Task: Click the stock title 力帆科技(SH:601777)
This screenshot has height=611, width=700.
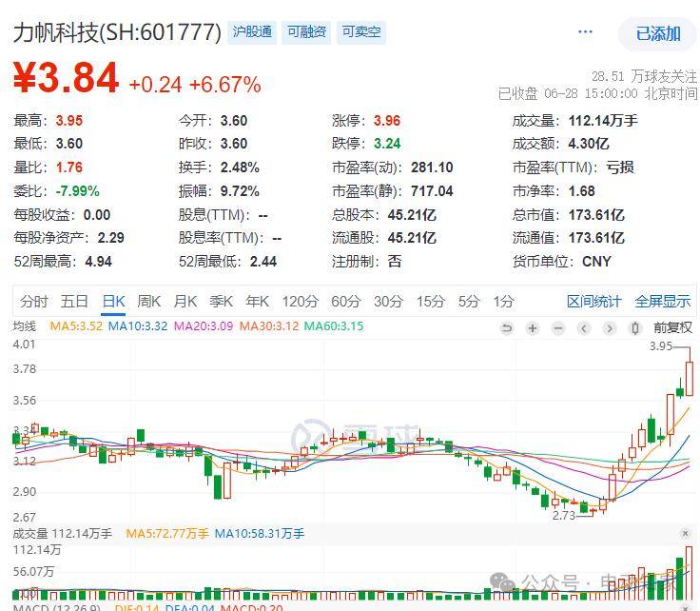Action: (117, 32)
